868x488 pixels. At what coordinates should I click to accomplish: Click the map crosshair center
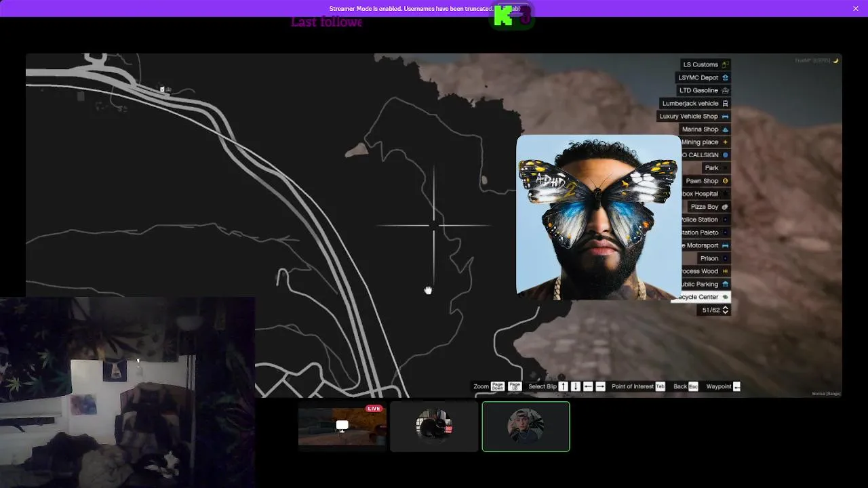(x=434, y=226)
